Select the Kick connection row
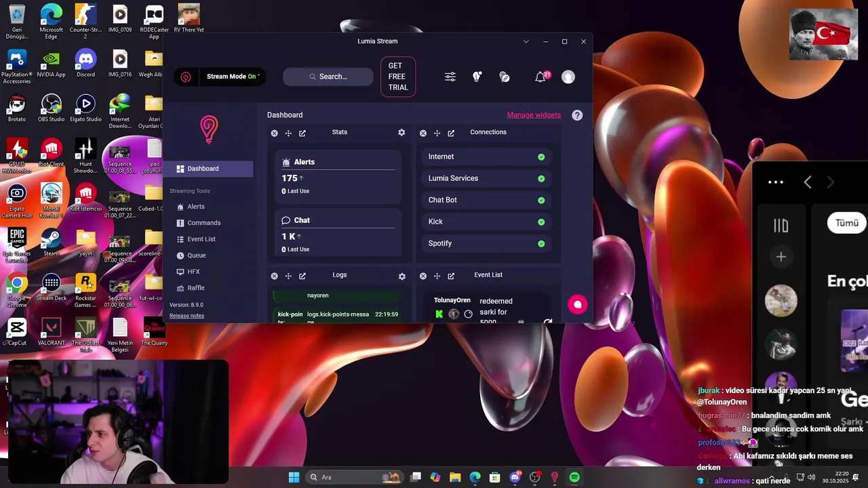868x488 pixels. pyautogui.click(x=486, y=222)
